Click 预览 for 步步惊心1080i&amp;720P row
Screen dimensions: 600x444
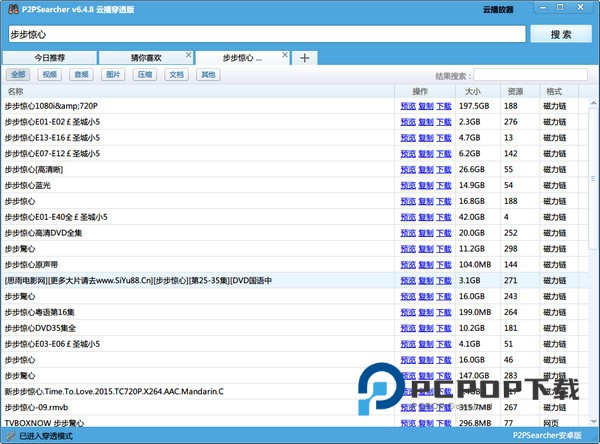408,106
